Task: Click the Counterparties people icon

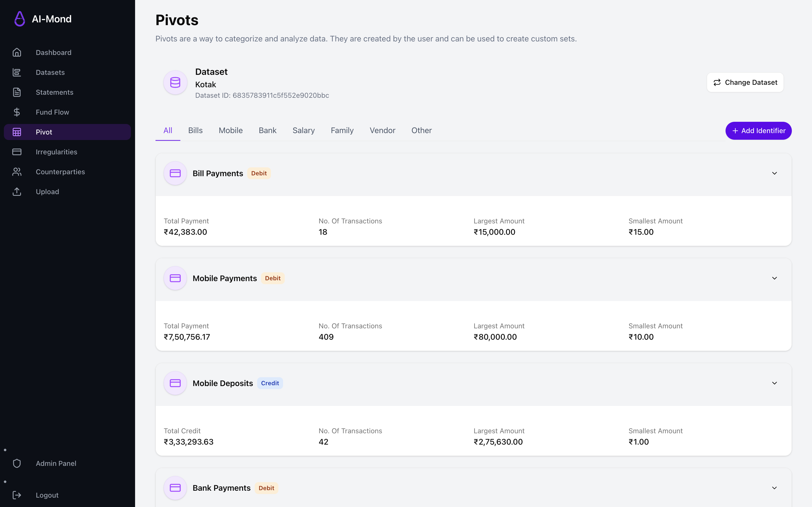Action: click(x=17, y=172)
